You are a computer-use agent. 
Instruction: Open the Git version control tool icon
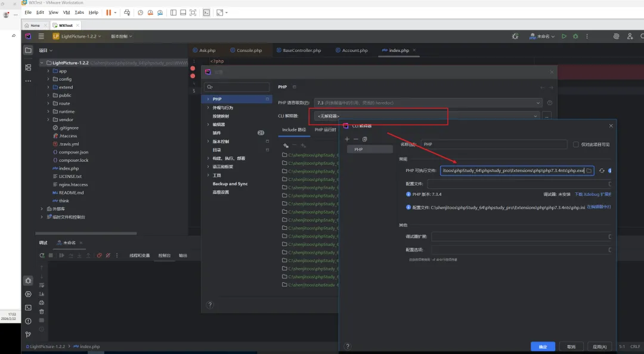tap(28, 334)
